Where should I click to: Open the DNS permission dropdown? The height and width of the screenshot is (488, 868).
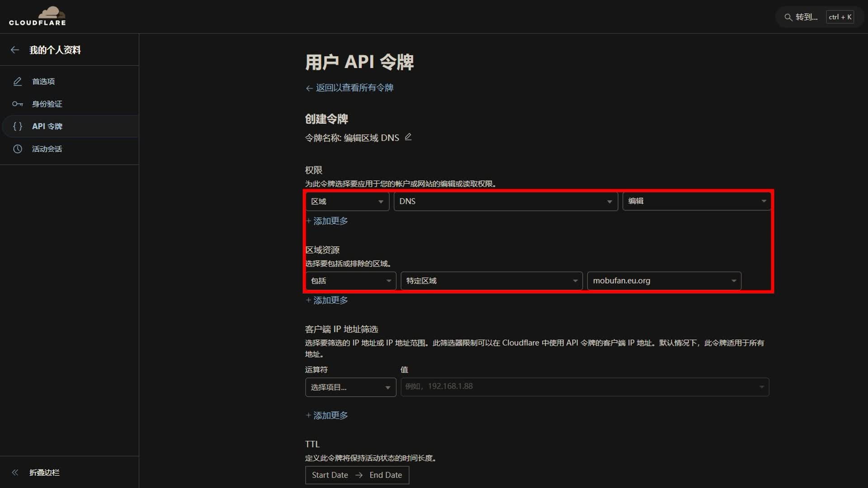(x=505, y=202)
